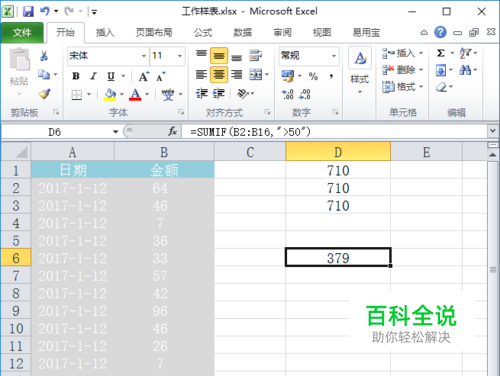500x376 pixels.
Task: Click the formula bar input field
Action: click(x=335, y=132)
